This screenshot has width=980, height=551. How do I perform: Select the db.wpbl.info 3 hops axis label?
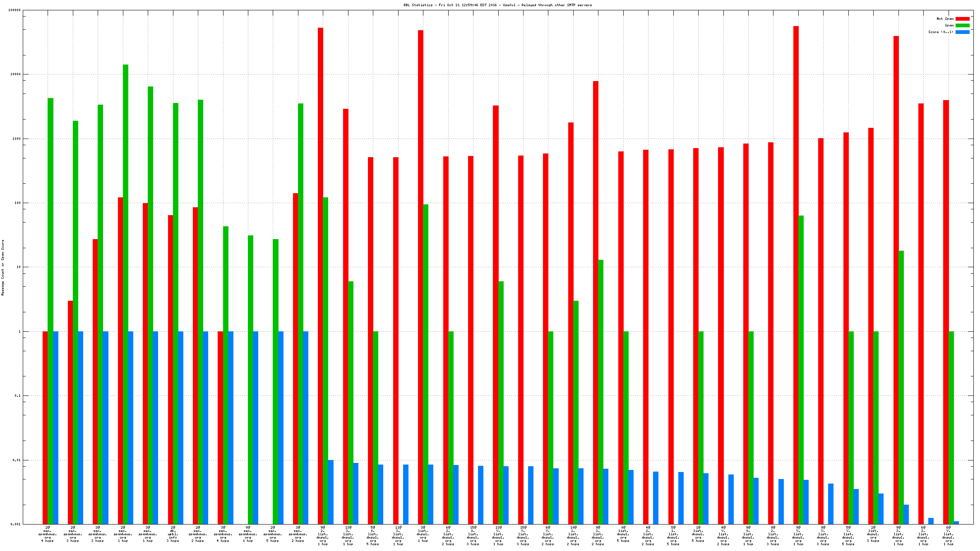(x=173, y=534)
